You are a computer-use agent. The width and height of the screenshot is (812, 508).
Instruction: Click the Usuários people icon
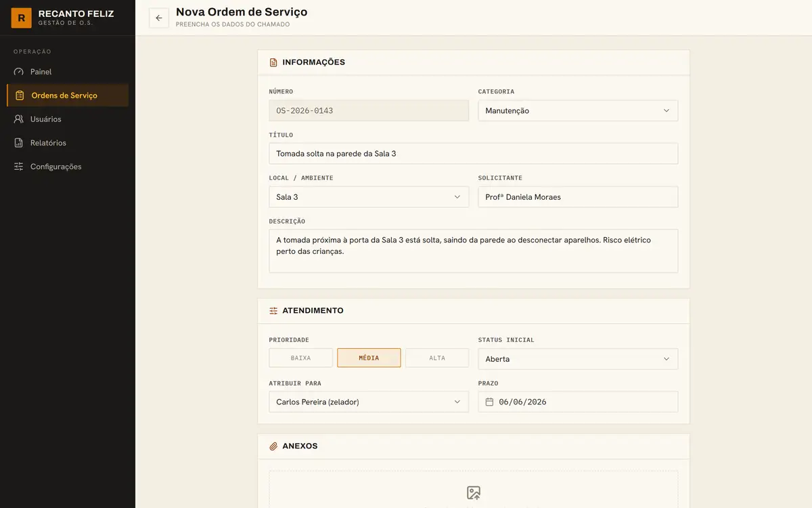[x=19, y=119]
